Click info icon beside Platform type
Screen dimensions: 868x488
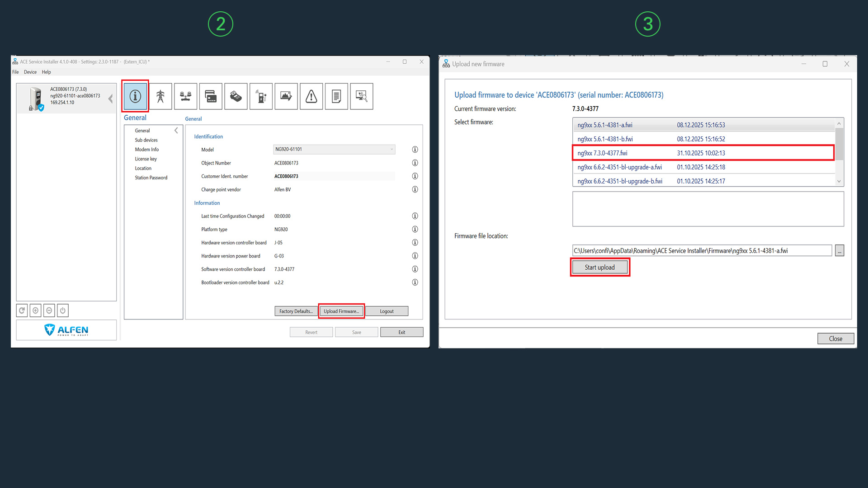pyautogui.click(x=415, y=229)
